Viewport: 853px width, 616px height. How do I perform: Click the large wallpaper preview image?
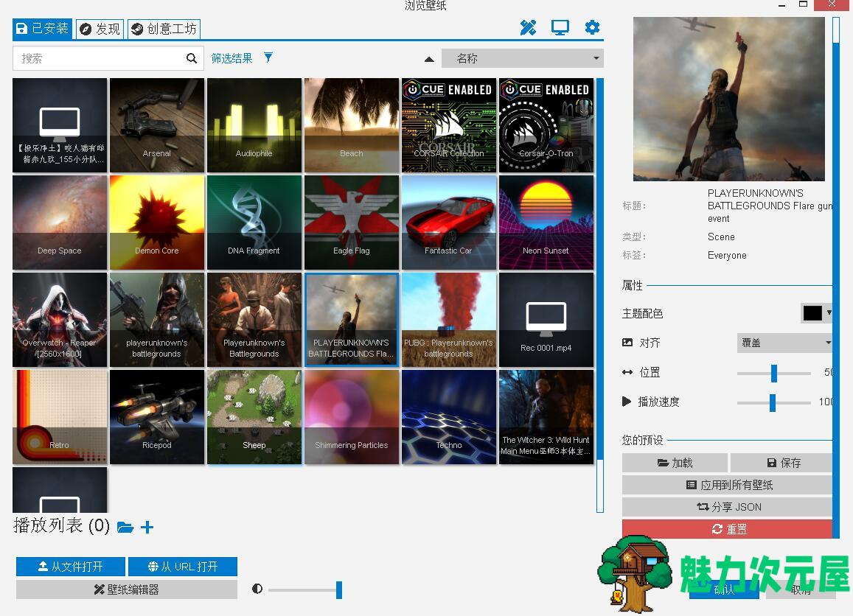tap(729, 99)
